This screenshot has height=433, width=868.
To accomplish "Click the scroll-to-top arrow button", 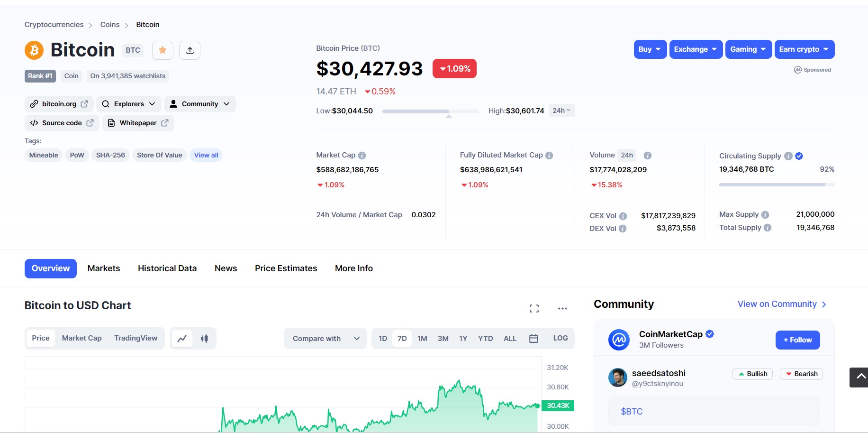I will coord(859,378).
